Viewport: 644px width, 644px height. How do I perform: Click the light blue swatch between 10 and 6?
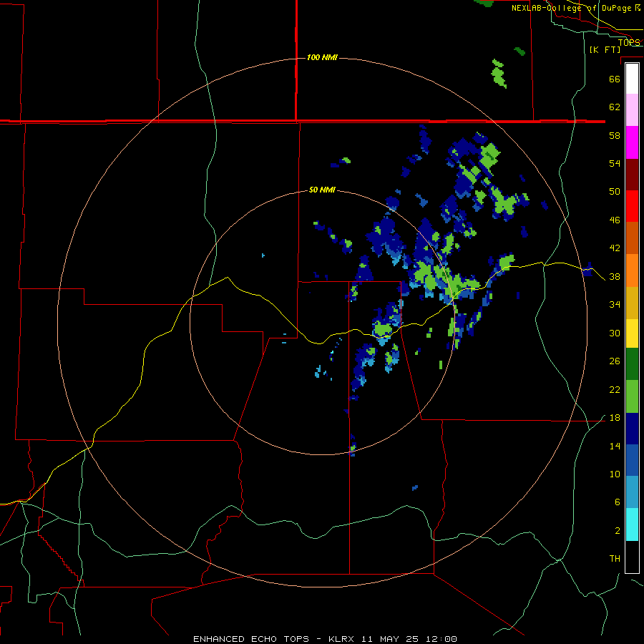[632, 492]
